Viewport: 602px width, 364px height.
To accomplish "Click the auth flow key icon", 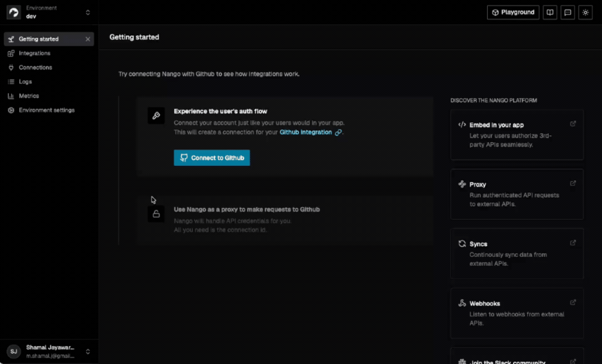I will coord(156,115).
